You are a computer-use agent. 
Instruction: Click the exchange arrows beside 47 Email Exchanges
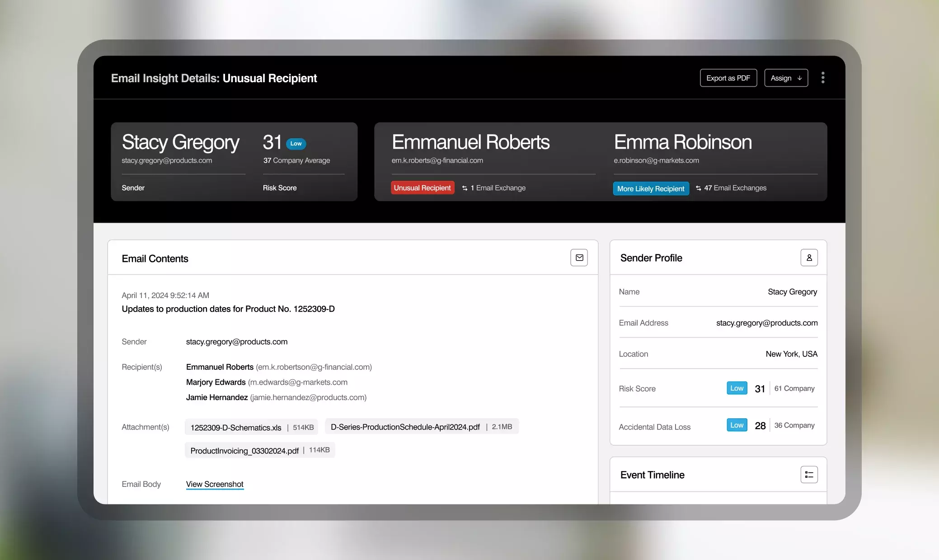point(698,188)
